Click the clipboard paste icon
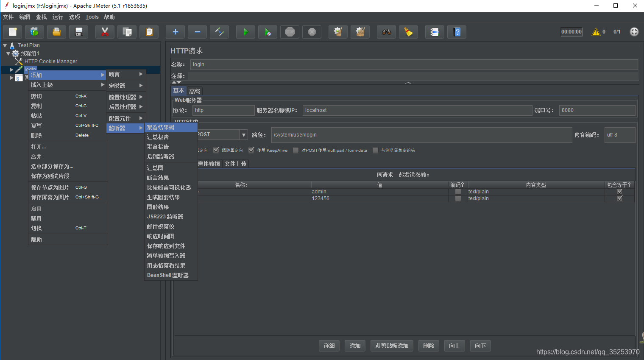This screenshot has width=644, height=360. tap(149, 32)
